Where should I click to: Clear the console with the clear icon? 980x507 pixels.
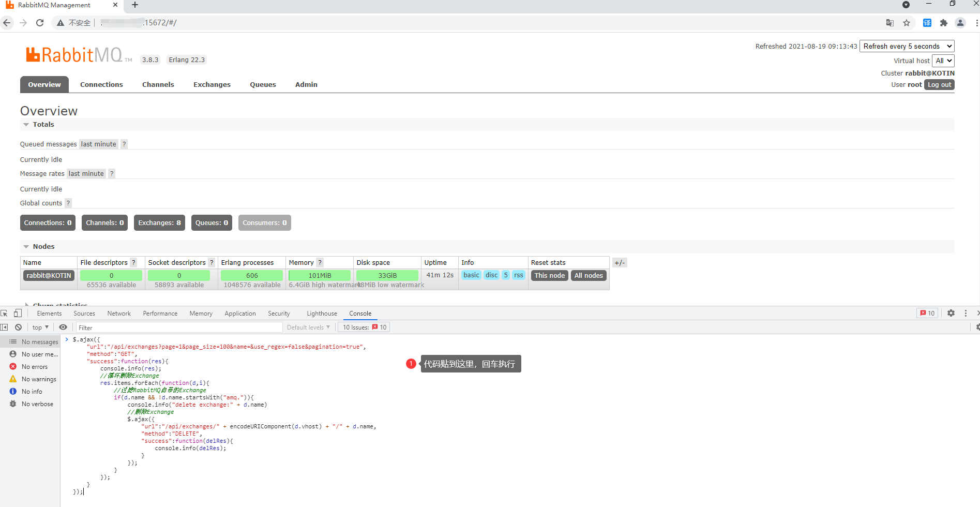[x=19, y=327]
